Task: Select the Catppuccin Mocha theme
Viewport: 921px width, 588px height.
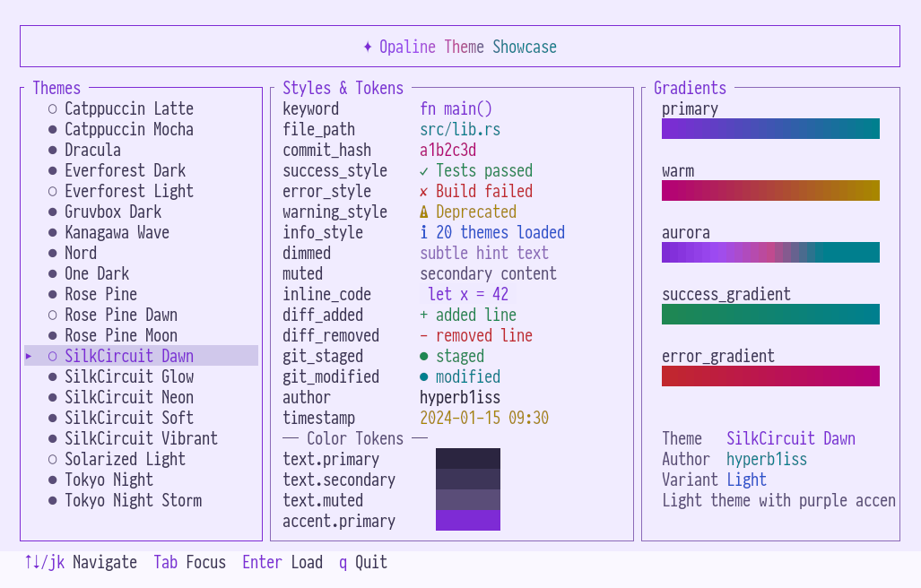Action: click(x=141, y=129)
